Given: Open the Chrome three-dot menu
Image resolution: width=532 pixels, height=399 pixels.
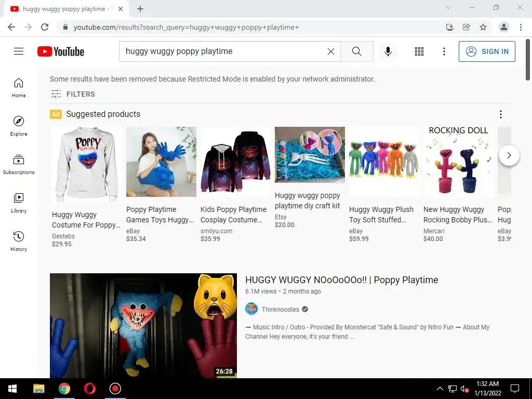Looking at the screenshot, I should click(x=521, y=27).
